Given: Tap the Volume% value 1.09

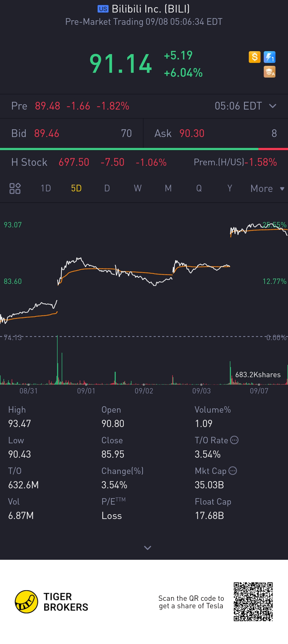Looking at the screenshot, I should (x=203, y=424).
